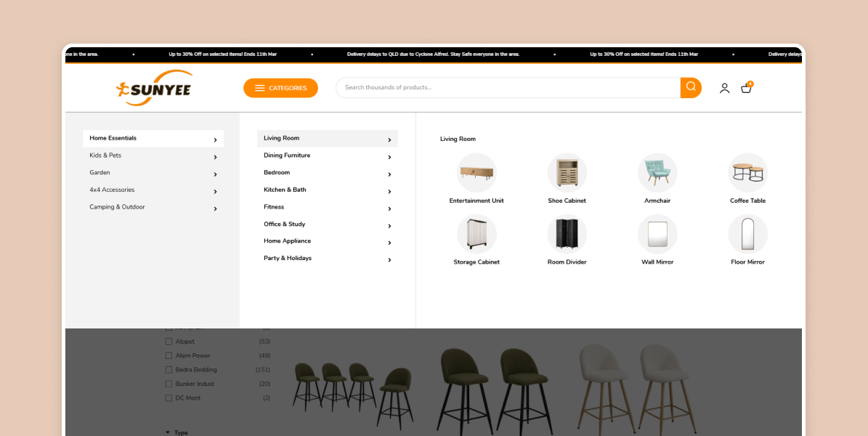Click the orange CATEGORIES button
This screenshot has width=868, height=436.
280,87
